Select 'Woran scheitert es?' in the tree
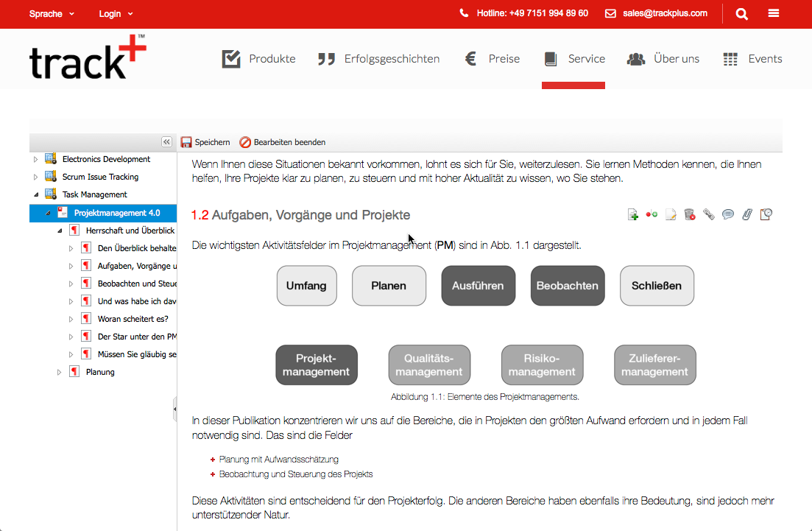 [133, 319]
